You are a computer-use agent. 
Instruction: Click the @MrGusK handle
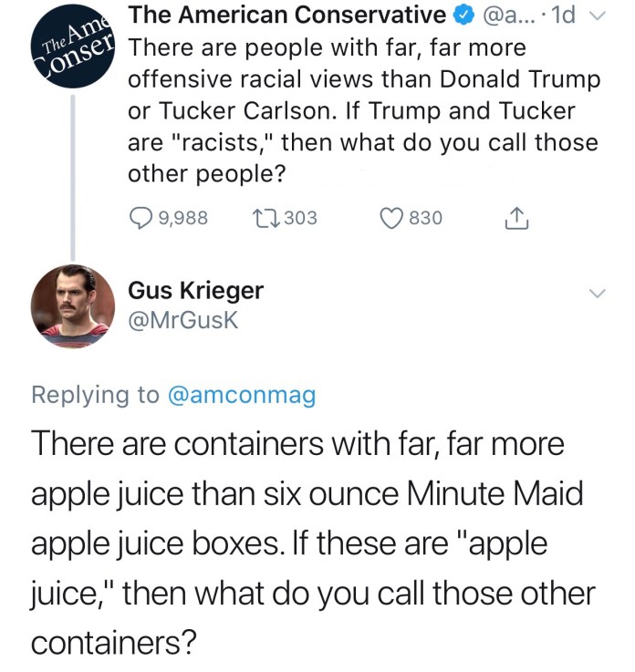pyautogui.click(x=183, y=320)
